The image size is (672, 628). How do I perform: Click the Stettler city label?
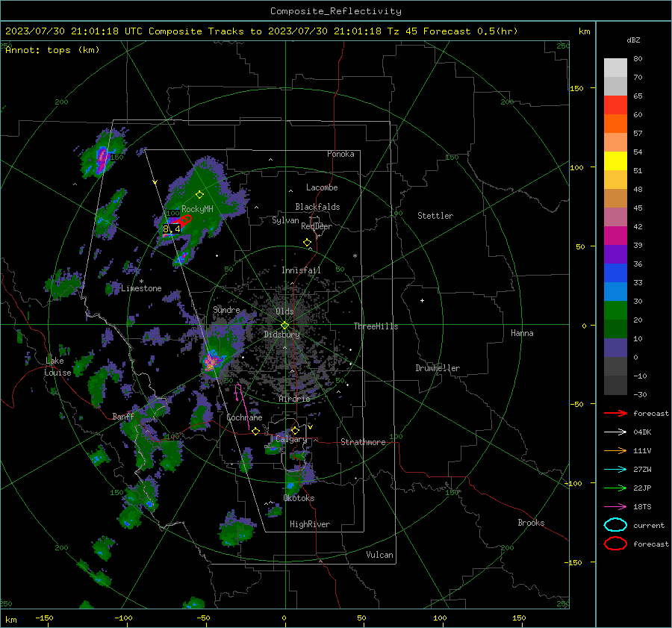pos(435,216)
